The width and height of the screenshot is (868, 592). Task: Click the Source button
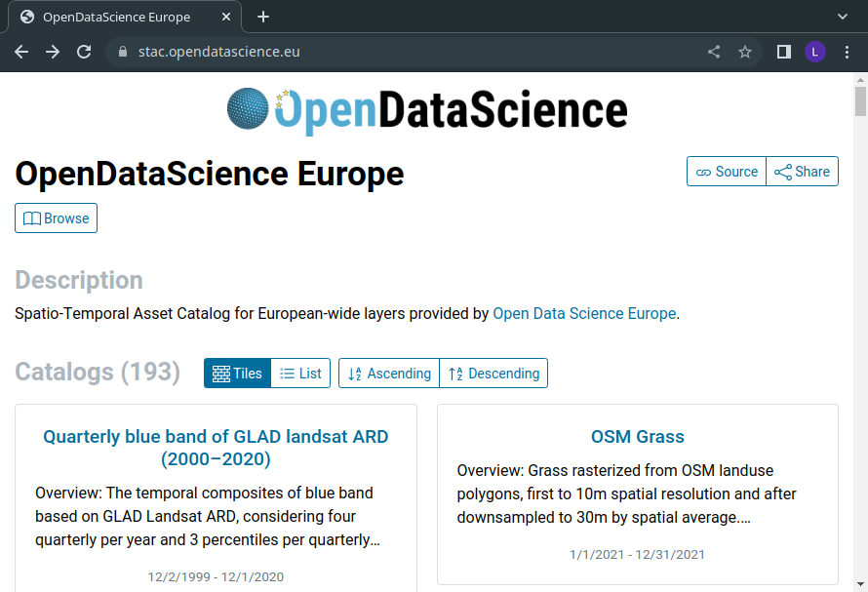(727, 172)
